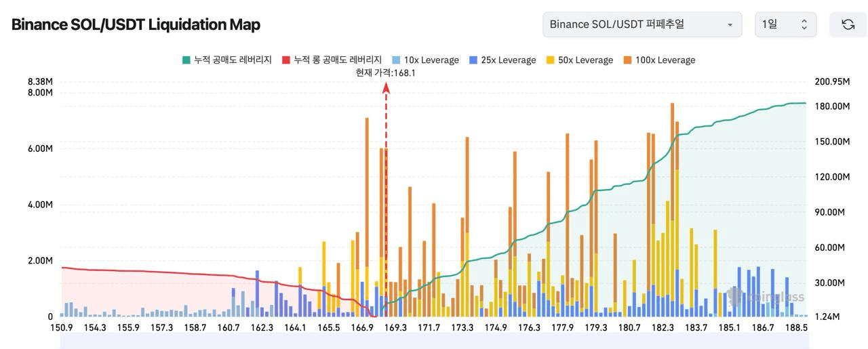Click the 157.3 x-axis price label
868x349 pixels.
161,327
